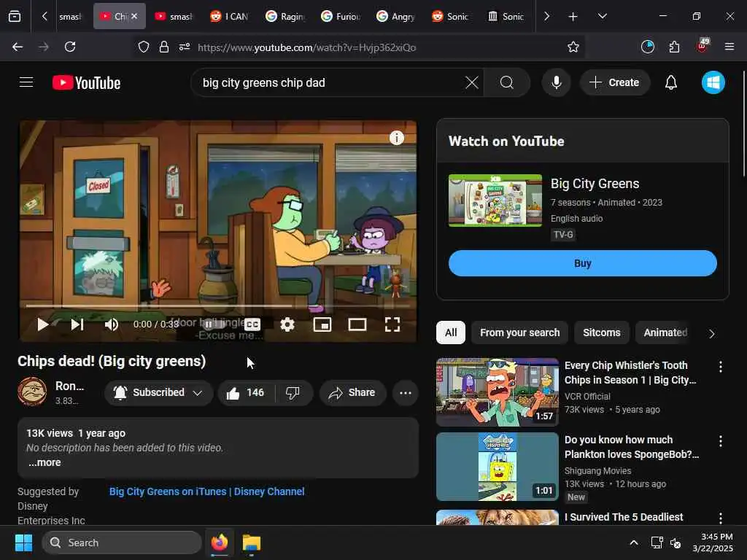Open Plankton loves SpongeBob video title
Viewport: 747px width, 560px height.
click(631, 447)
